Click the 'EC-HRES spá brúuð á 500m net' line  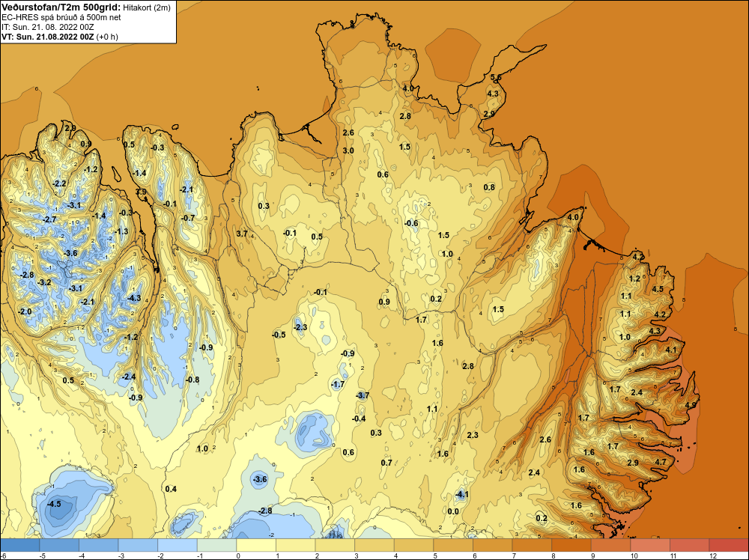61,17
